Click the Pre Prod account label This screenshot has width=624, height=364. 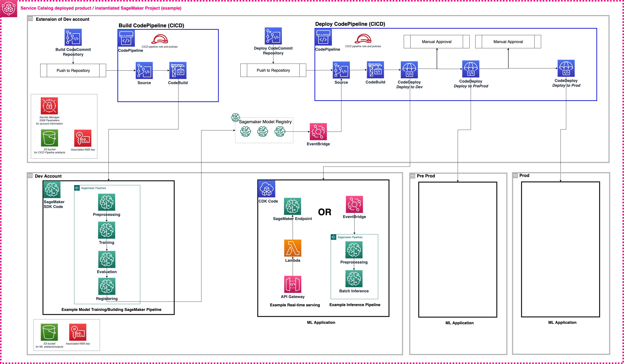pyautogui.click(x=426, y=176)
